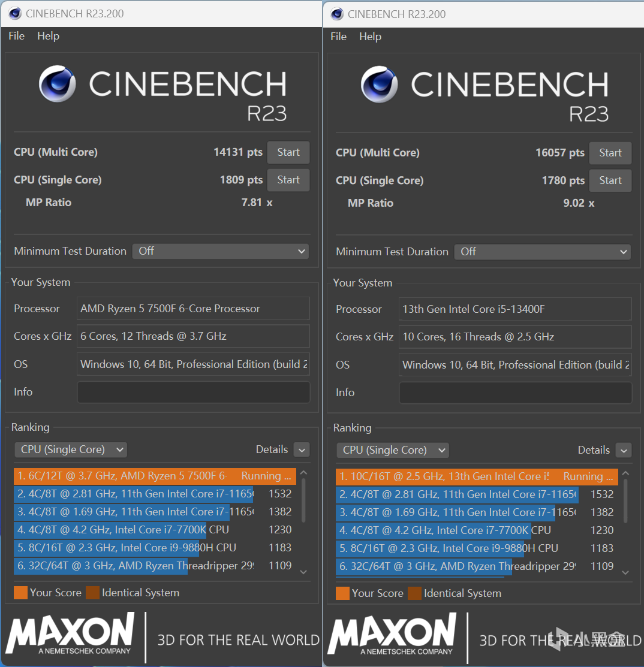Click Your Score orange swatch in left window
The image size is (644, 667).
pyautogui.click(x=20, y=593)
